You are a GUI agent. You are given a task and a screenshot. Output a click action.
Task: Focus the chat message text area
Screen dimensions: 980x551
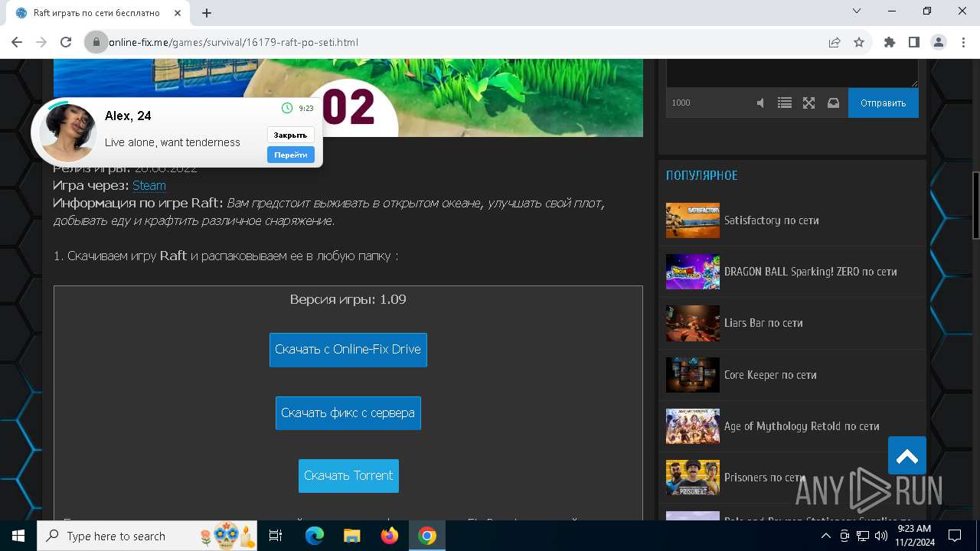[792, 73]
